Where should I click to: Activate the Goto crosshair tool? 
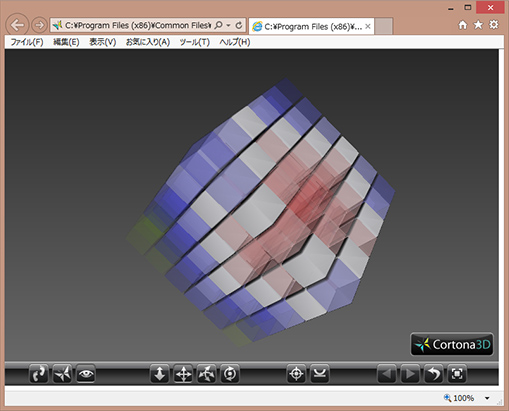(x=296, y=374)
